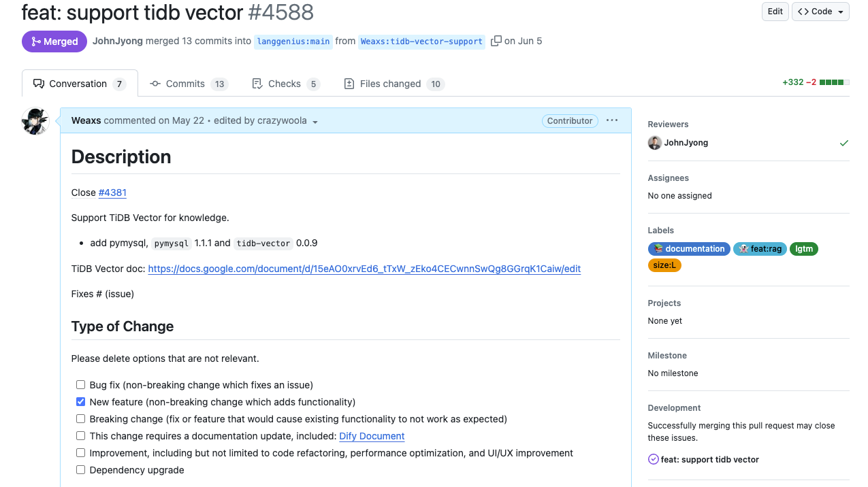The width and height of the screenshot is (868, 487).
Task: Open the langgenius:main base branch
Action: pos(293,41)
